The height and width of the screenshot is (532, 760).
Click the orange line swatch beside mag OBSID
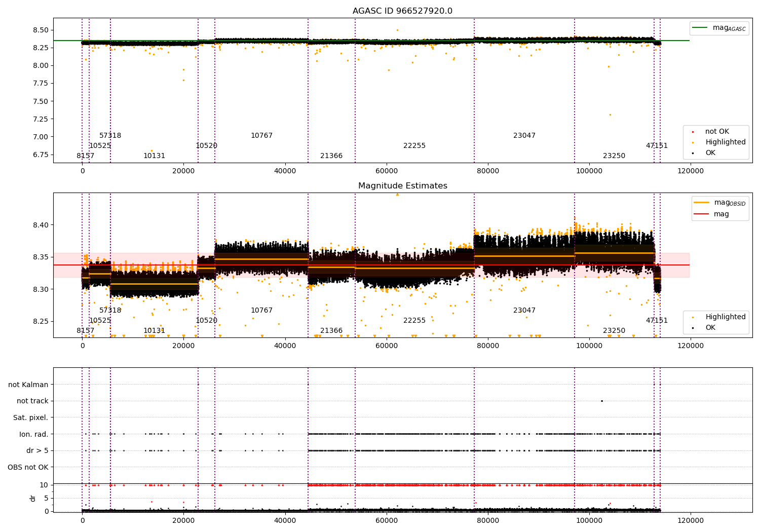tap(702, 203)
